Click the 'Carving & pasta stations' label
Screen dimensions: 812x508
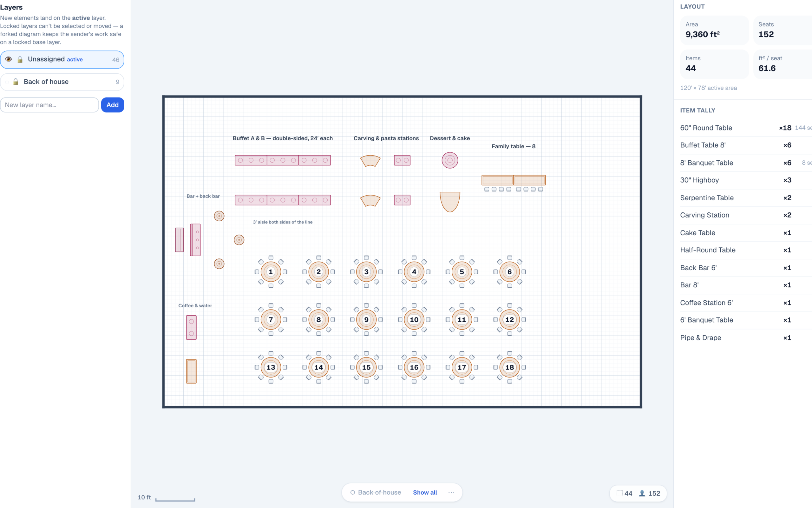pyautogui.click(x=386, y=138)
